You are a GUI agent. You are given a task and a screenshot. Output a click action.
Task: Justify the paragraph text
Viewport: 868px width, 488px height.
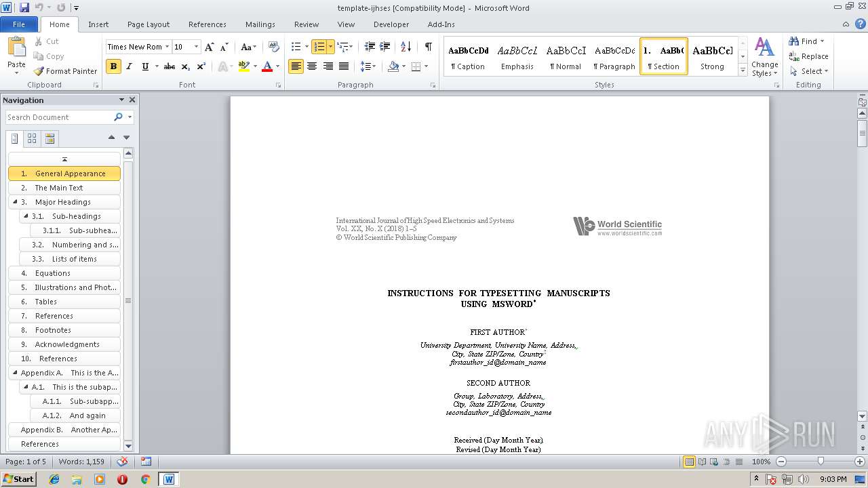[x=344, y=66]
